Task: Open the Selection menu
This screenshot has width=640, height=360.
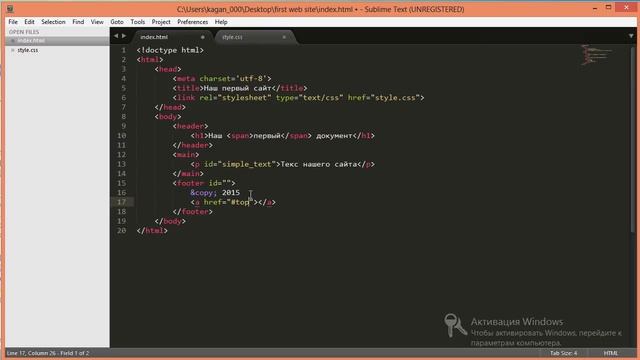Action: 53,22
